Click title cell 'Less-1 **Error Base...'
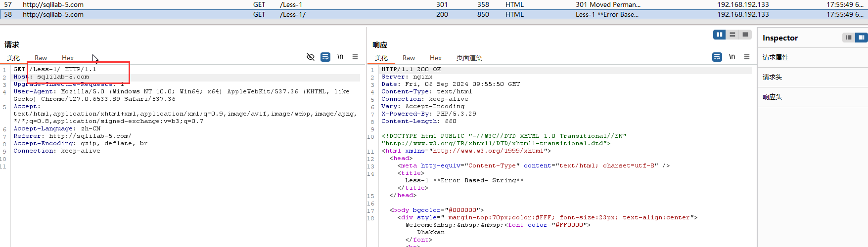The width and height of the screenshot is (868, 247). [x=607, y=14]
